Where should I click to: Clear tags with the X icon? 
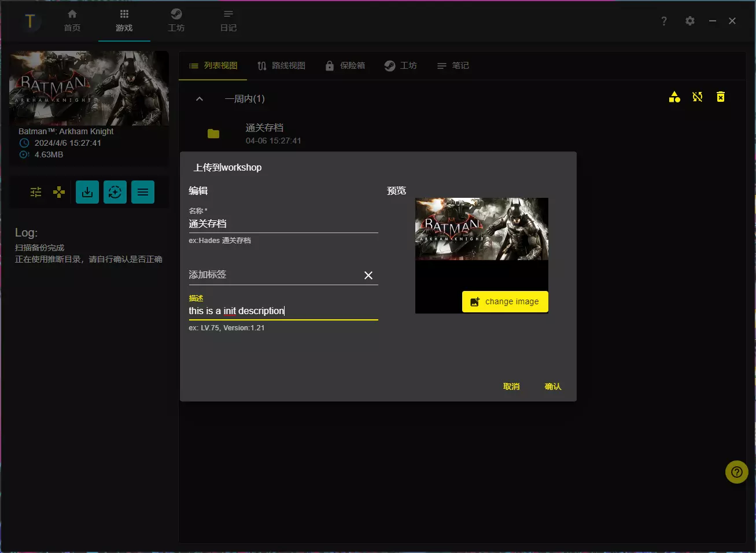368,275
